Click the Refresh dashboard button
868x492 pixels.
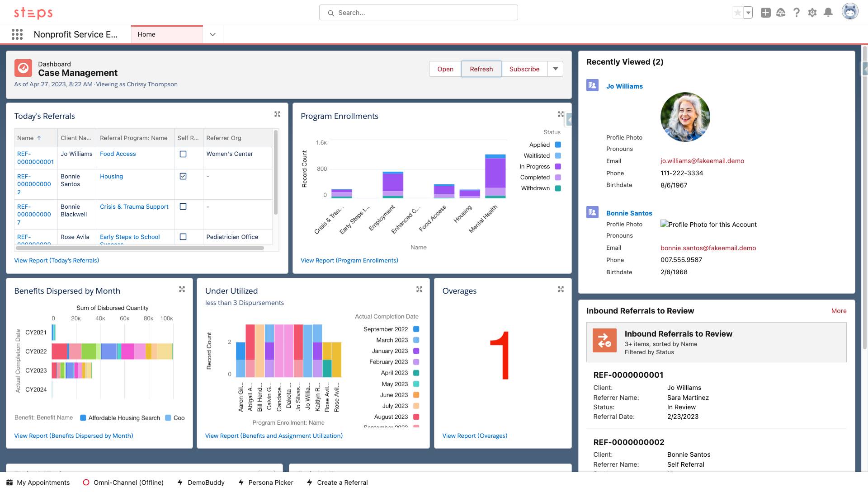pyautogui.click(x=481, y=69)
